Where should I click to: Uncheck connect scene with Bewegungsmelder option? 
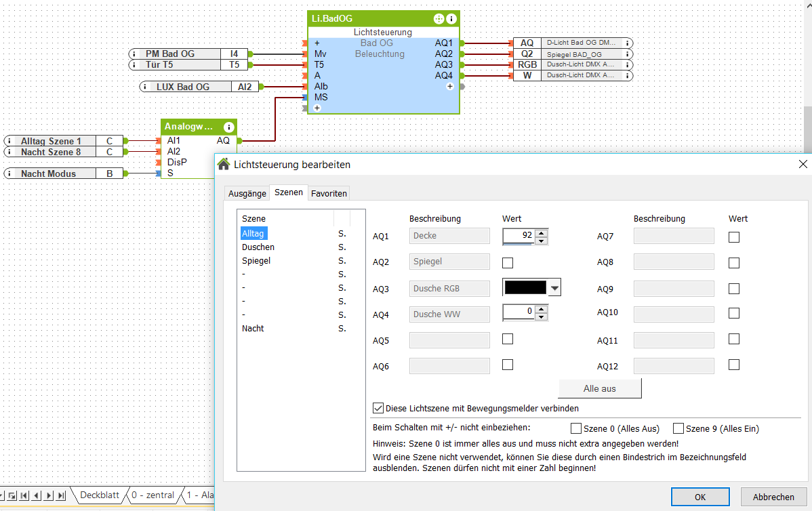click(x=378, y=408)
